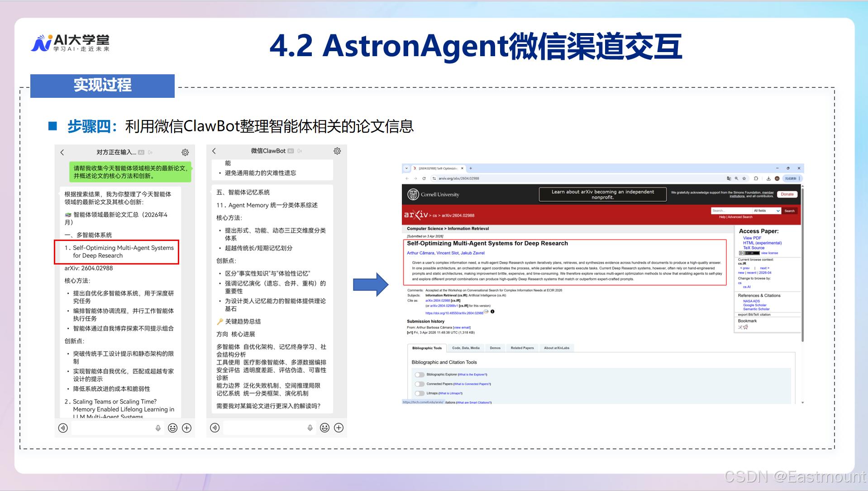This screenshot has height=491, width=868.
Task: Click the view email link
Action: pos(462,327)
